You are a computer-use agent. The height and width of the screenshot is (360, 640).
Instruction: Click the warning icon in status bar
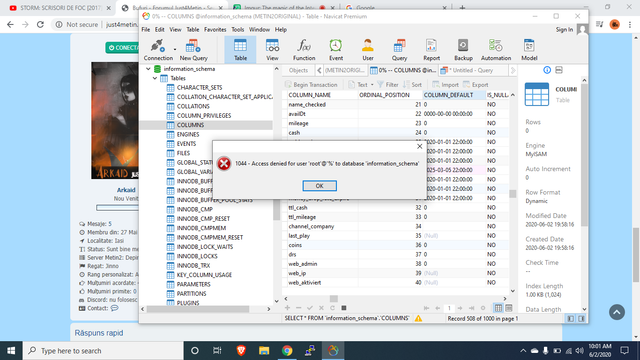point(418,318)
